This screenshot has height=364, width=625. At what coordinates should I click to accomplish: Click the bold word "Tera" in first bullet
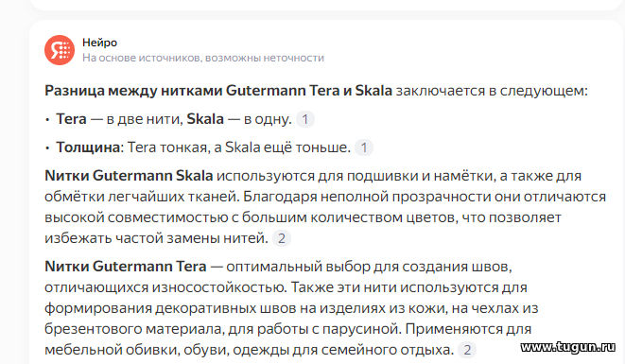coord(71,119)
